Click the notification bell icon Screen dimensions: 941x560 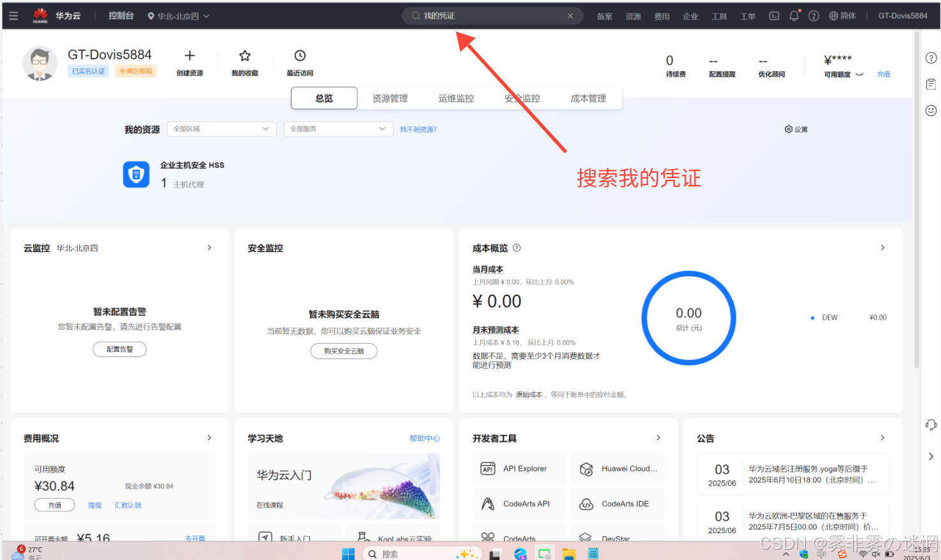point(794,16)
